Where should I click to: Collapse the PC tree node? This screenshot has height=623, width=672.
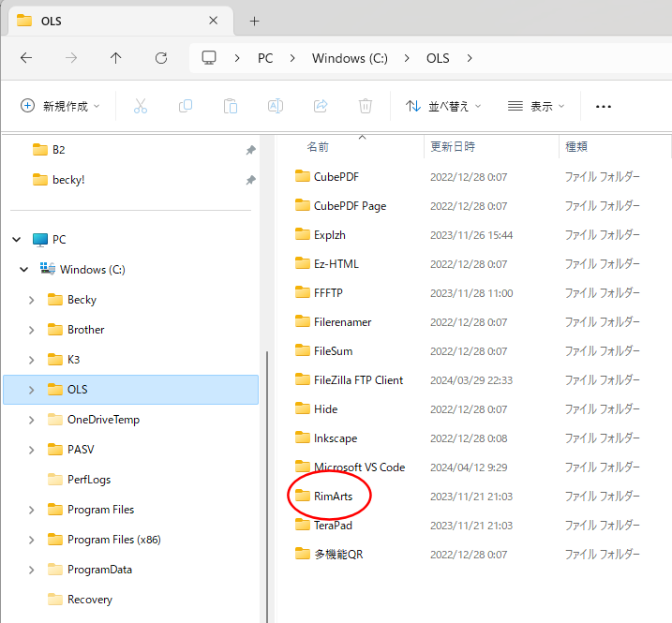click(17, 240)
